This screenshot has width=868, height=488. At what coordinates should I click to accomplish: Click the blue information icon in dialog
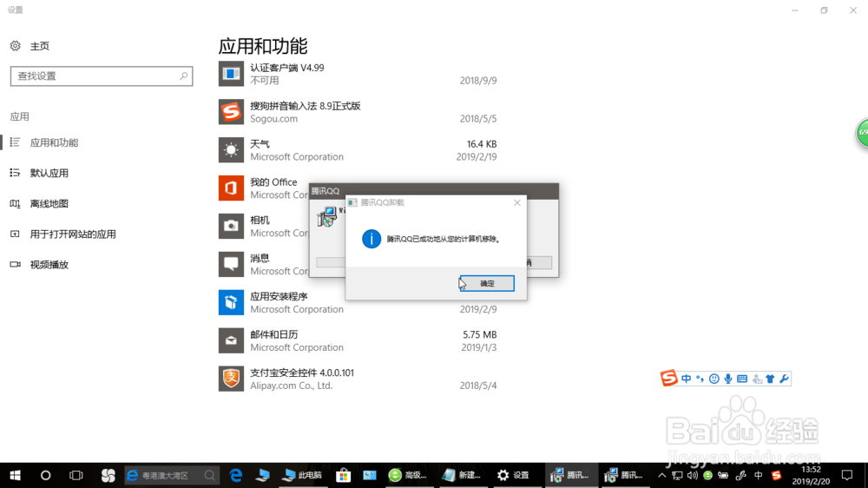[x=372, y=240]
